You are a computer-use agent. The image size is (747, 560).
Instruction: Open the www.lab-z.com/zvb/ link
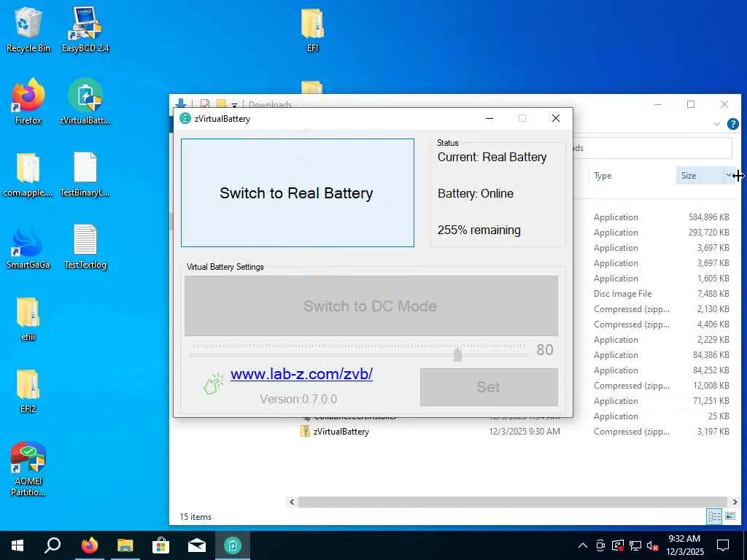pyautogui.click(x=301, y=374)
